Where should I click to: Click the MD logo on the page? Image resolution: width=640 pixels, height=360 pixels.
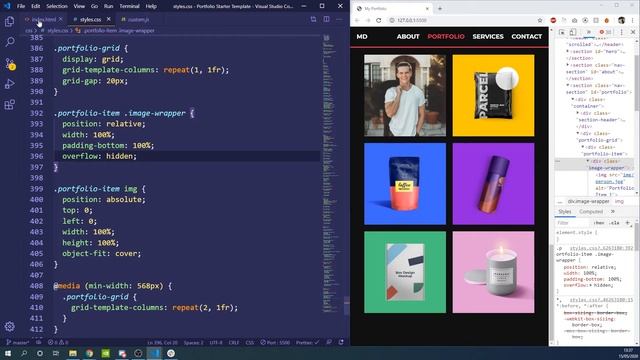(362, 37)
